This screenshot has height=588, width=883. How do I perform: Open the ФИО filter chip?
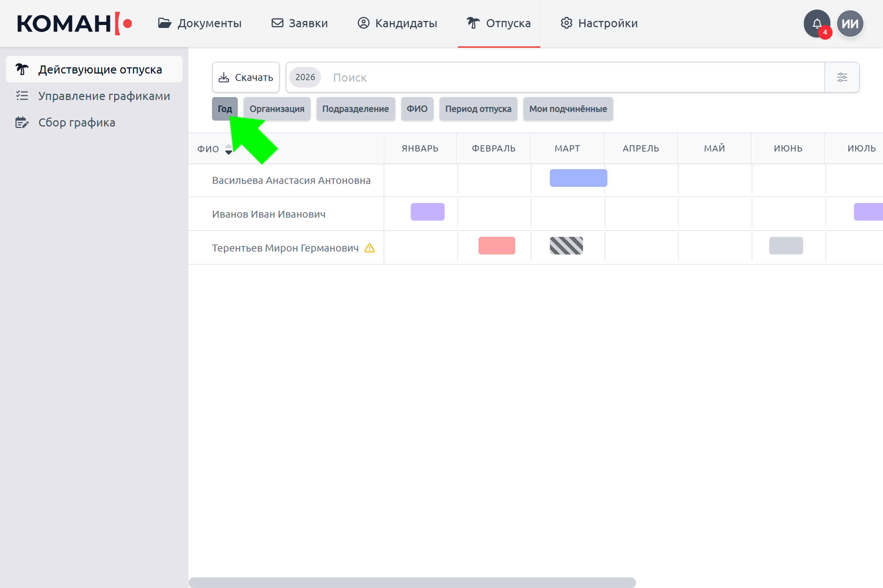[417, 109]
